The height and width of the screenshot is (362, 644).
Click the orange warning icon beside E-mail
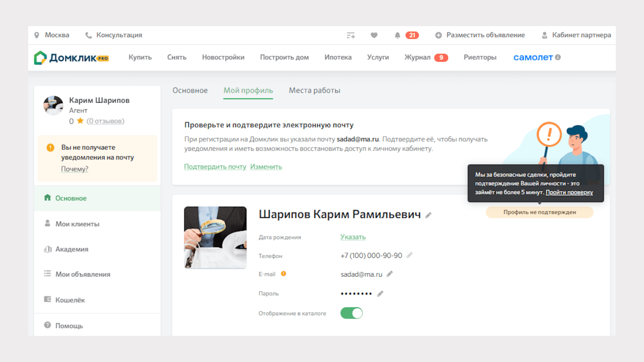point(283,274)
